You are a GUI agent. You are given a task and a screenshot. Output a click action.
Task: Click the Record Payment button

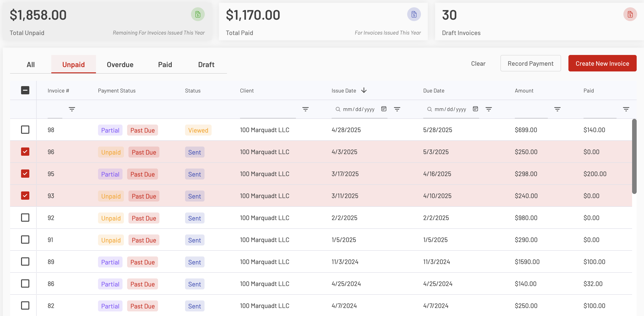pyautogui.click(x=530, y=63)
